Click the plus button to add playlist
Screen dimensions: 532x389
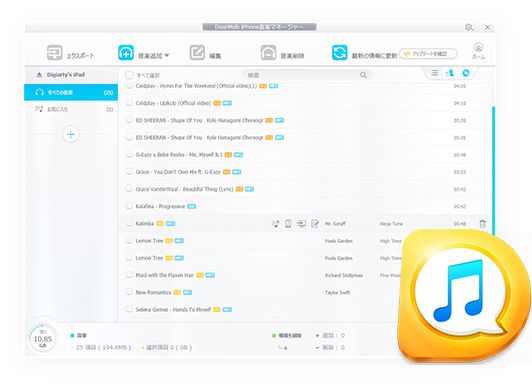coord(71,135)
